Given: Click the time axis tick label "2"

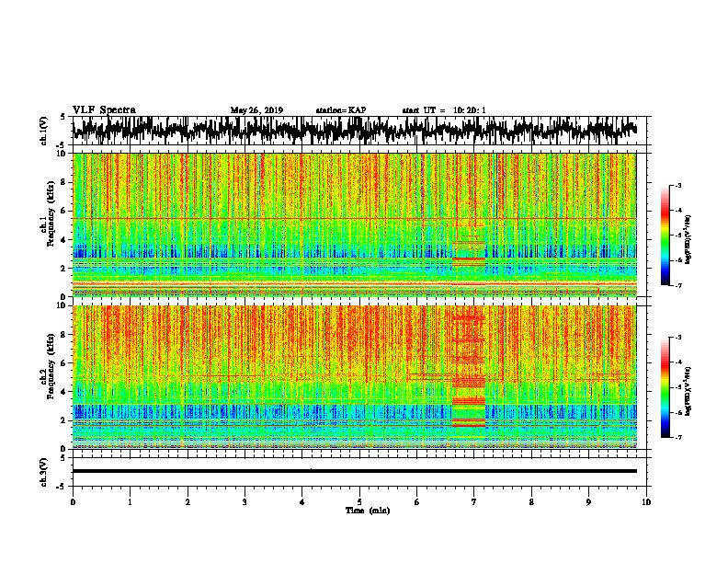Looking at the screenshot, I should tap(188, 502).
